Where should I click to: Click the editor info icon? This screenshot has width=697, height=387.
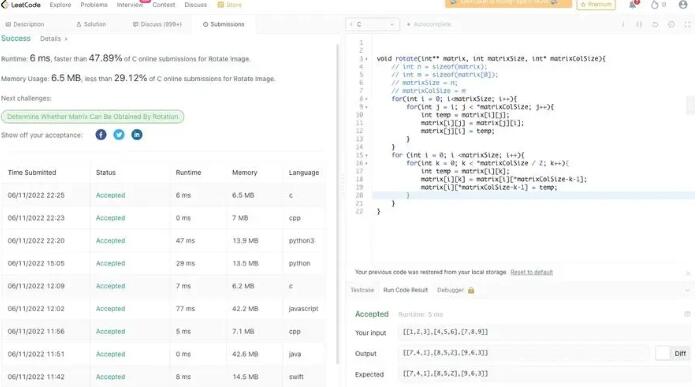coord(623,24)
